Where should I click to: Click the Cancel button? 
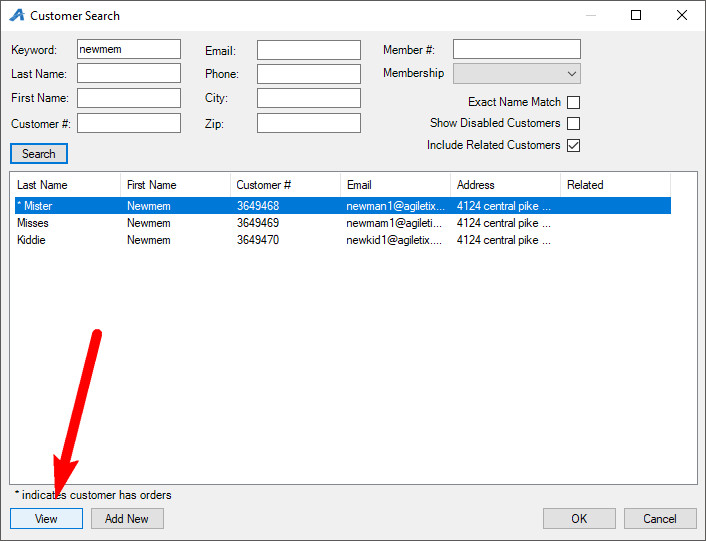click(x=660, y=518)
